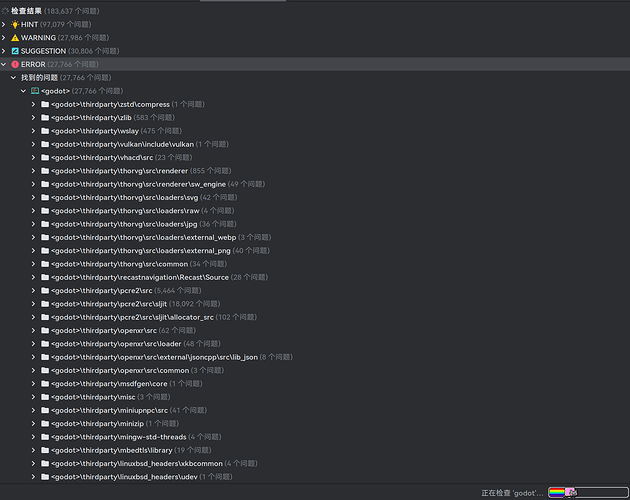Select the SUGGESTION row with 30,806 issues
This screenshot has width=630, height=500.
(x=315, y=51)
